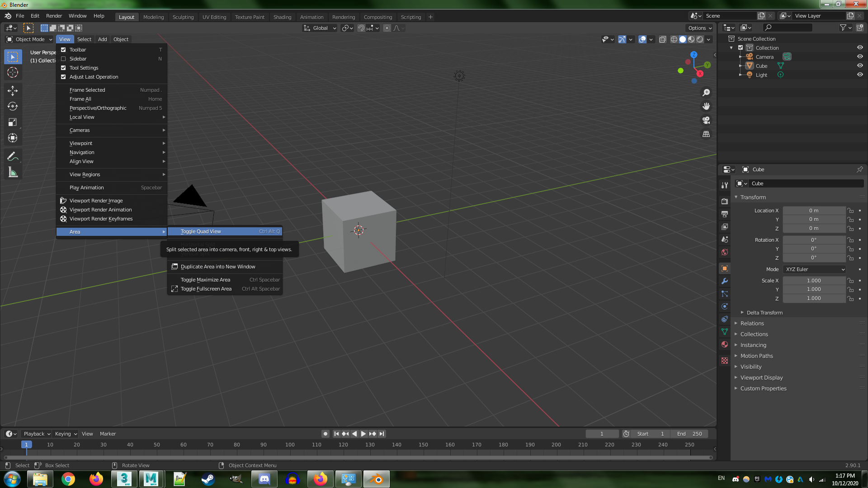Enable the Sidebar checkbox in menu
The image size is (868, 488).
pos(63,59)
